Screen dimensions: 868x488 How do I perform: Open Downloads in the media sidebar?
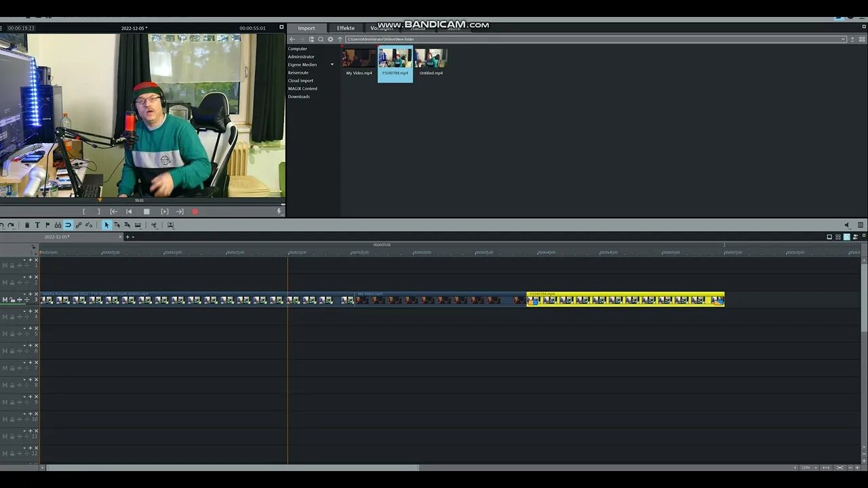299,96
